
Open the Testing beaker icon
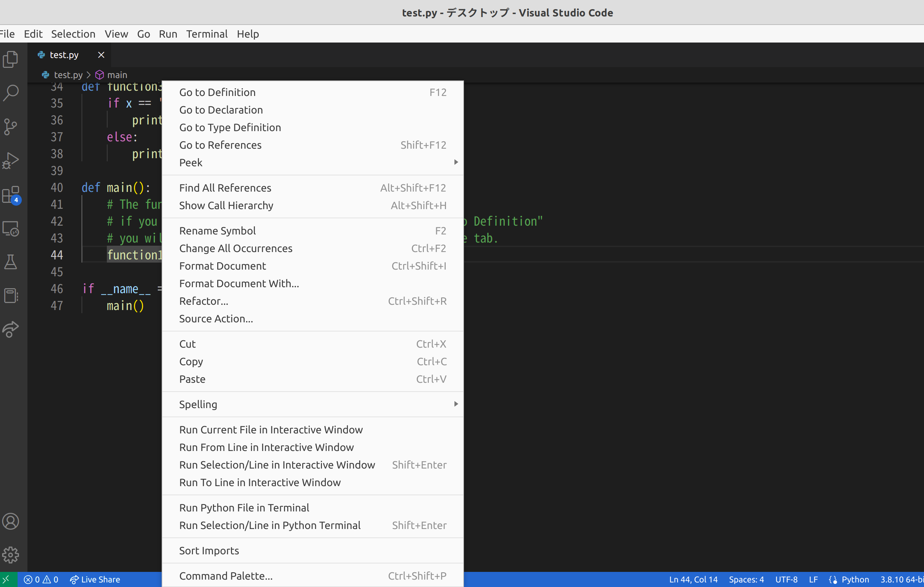11,262
